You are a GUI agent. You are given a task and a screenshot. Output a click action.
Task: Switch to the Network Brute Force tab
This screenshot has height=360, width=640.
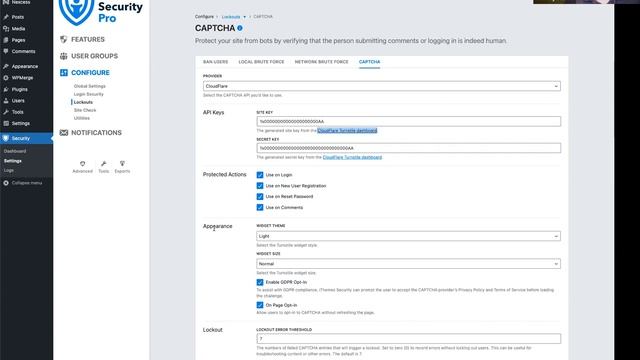322,62
